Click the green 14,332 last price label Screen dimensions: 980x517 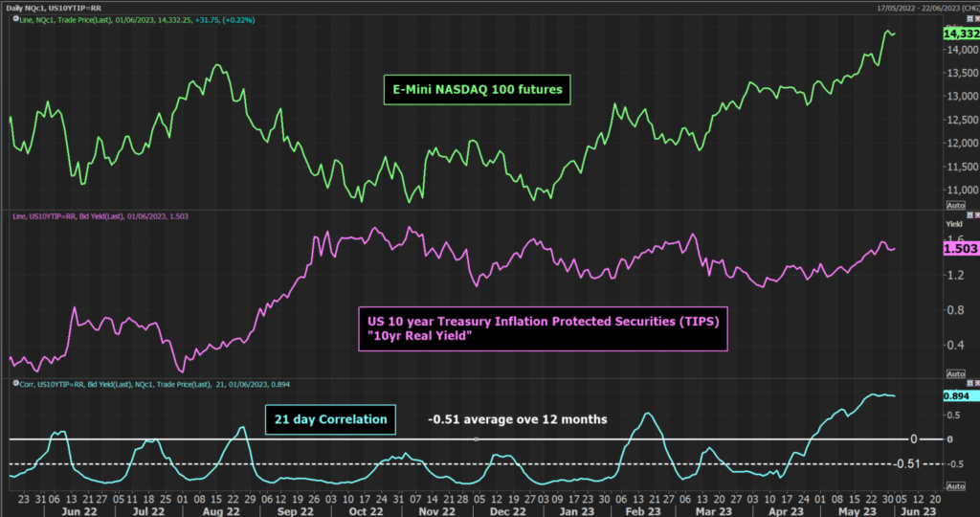pos(961,34)
